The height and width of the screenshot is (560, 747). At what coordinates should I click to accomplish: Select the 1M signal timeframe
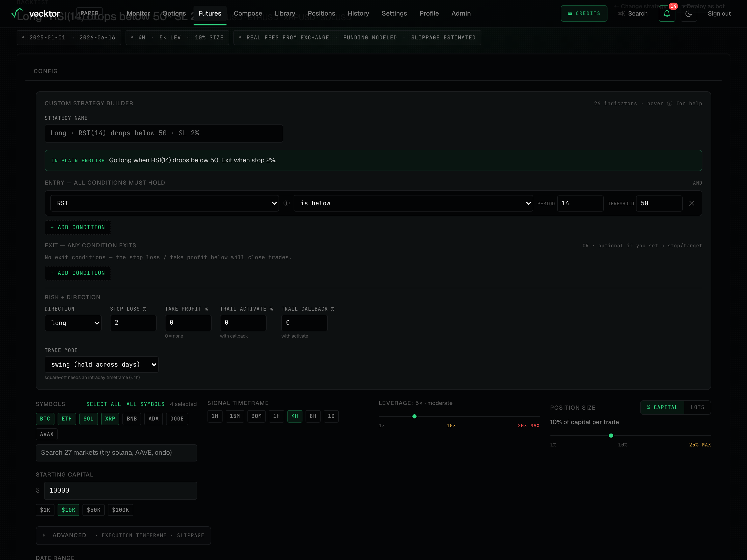pyautogui.click(x=215, y=416)
